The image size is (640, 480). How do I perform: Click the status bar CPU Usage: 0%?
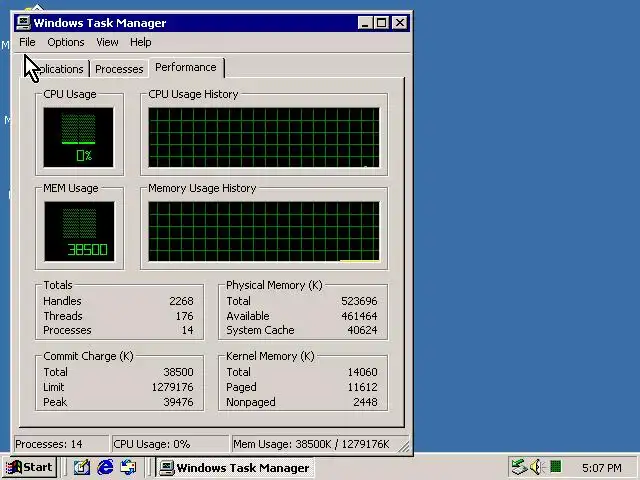[x=171, y=444]
